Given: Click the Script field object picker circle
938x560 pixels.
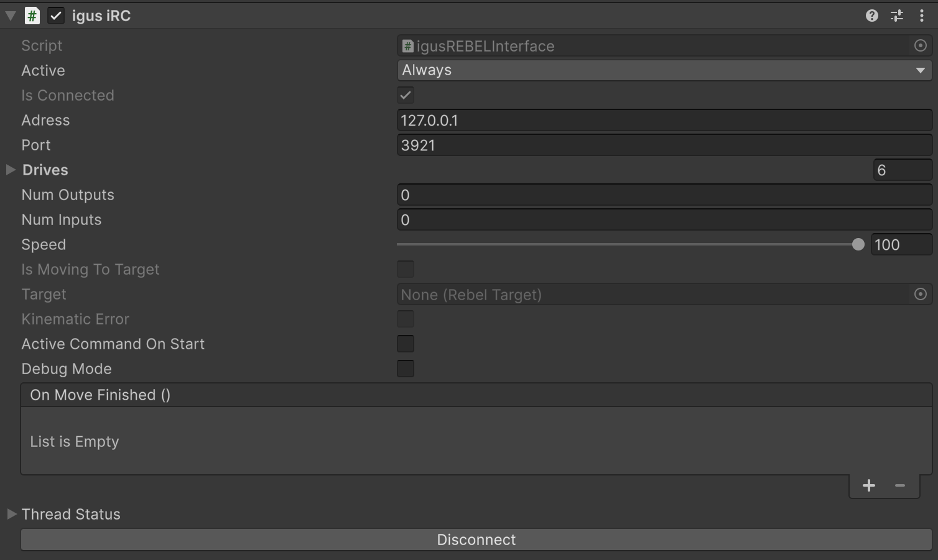Looking at the screenshot, I should [x=920, y=45].
